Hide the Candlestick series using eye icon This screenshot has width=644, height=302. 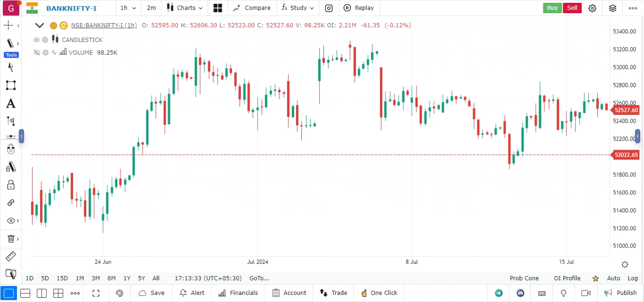click(x=36, y=40)
